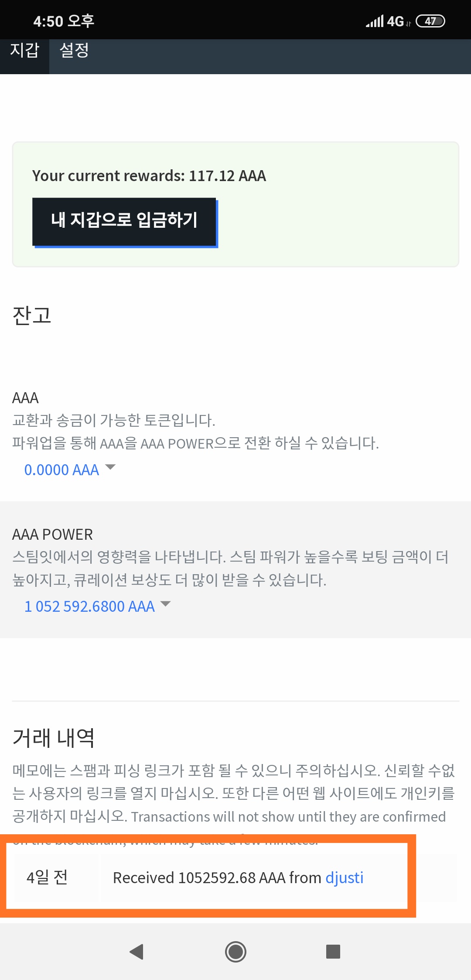
Task: Select the 4일 전 transaction timestamp
Action: tap(47, 877)
